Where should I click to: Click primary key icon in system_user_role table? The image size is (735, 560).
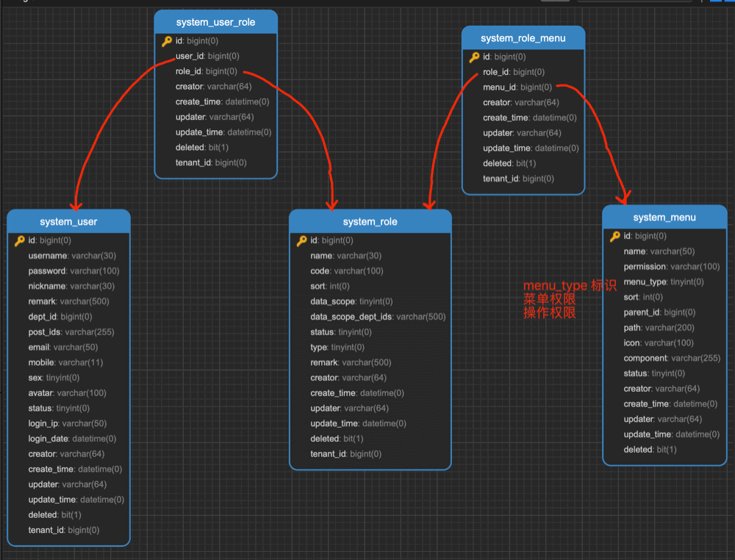(167, 41)
